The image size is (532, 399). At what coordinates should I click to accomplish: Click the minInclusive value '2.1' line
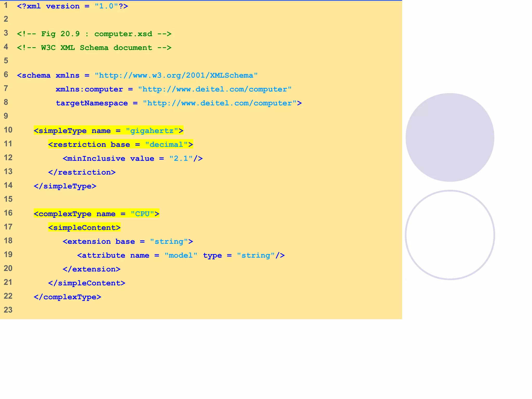pyautogui.click(x=132, y=158)
